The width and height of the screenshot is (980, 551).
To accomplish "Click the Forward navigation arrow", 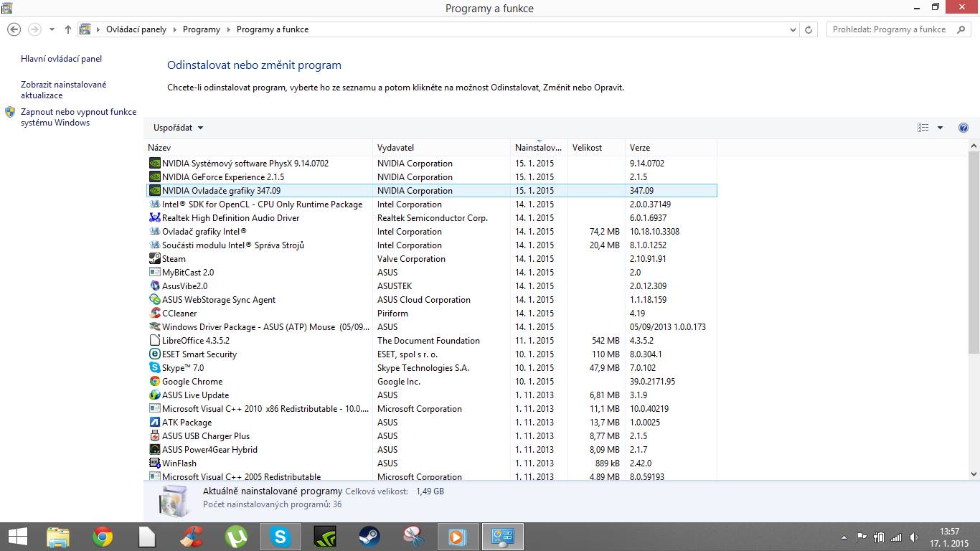I will point(34,29).
